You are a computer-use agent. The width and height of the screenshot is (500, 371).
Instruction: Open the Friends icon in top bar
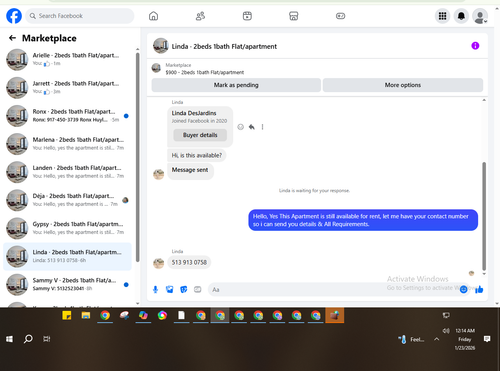(200, 16)
